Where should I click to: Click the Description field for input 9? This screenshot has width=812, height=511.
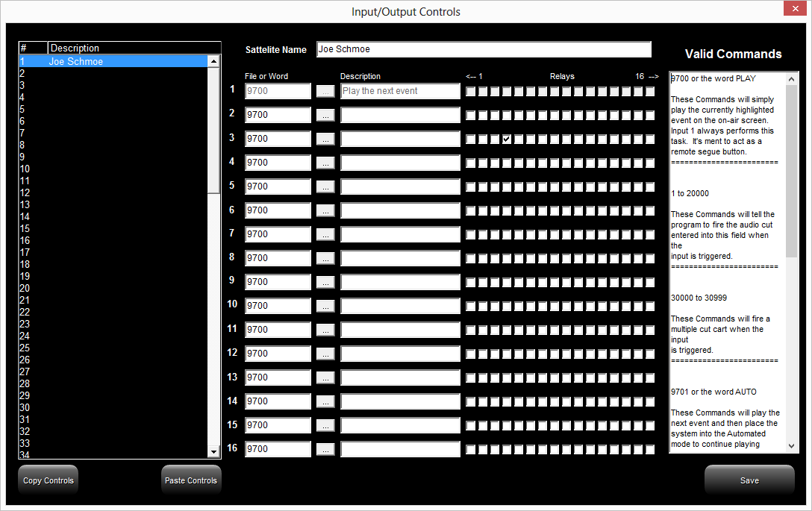tap(400, 282)
